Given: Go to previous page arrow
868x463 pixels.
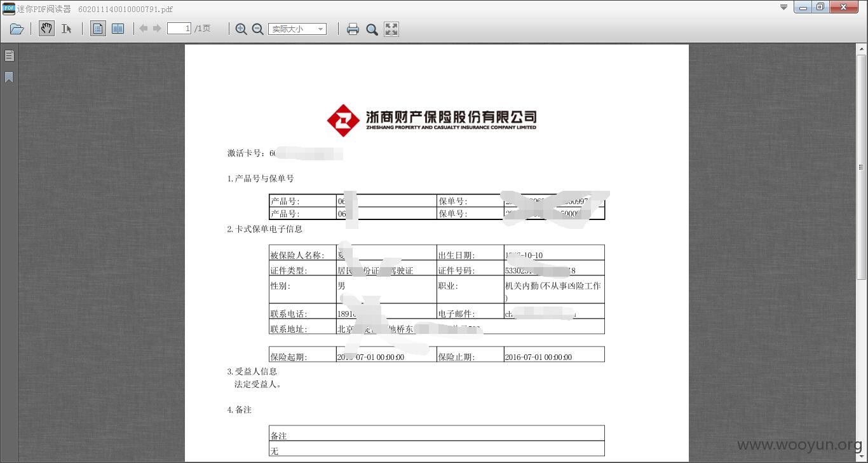Looking at the screenshot, I should (x=144, y=29).
